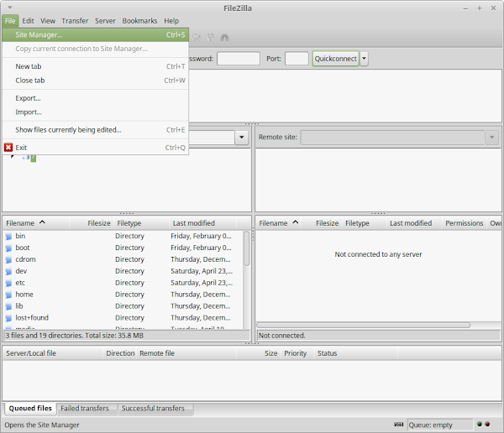The width and height of the screenshot is (504, 433).
Task: Open the Server menu
Action: click(105, 21)
